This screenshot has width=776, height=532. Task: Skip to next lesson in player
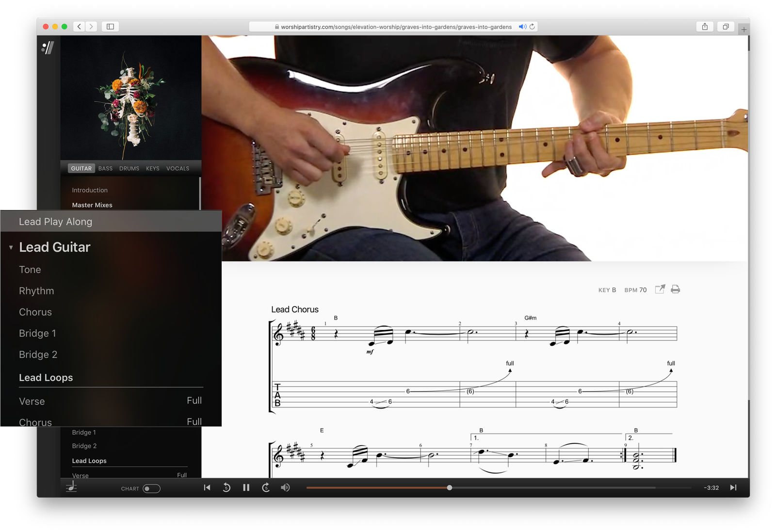733,487
